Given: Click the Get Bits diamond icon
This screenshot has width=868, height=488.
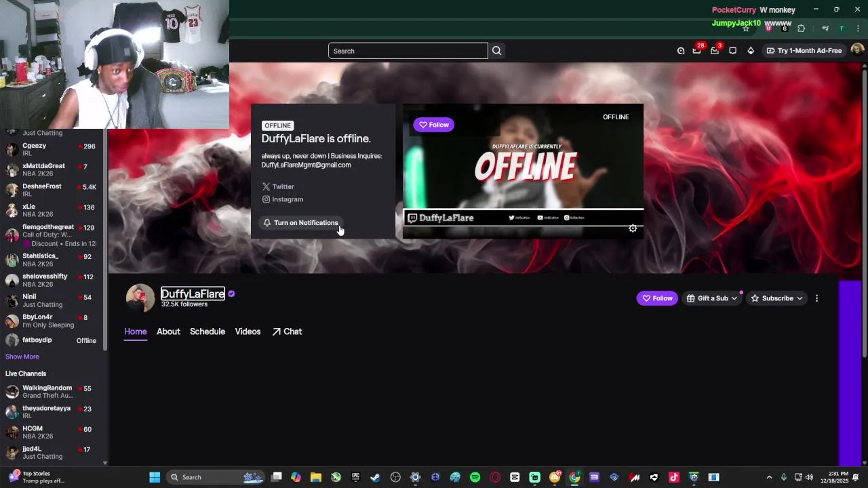Looking at the screenshot, I should (751, 51).
